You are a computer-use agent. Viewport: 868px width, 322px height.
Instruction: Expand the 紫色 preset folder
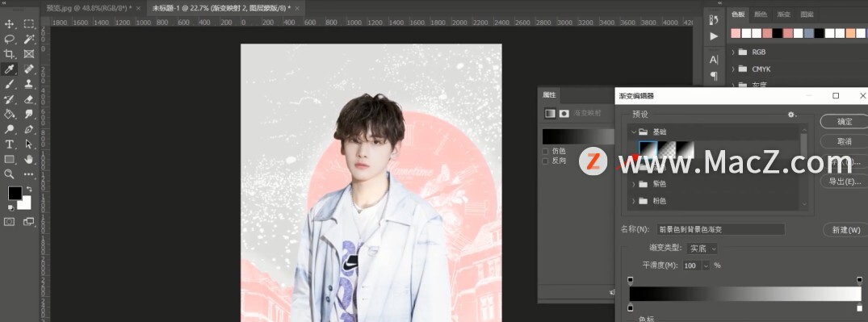[x=633, y=184]
